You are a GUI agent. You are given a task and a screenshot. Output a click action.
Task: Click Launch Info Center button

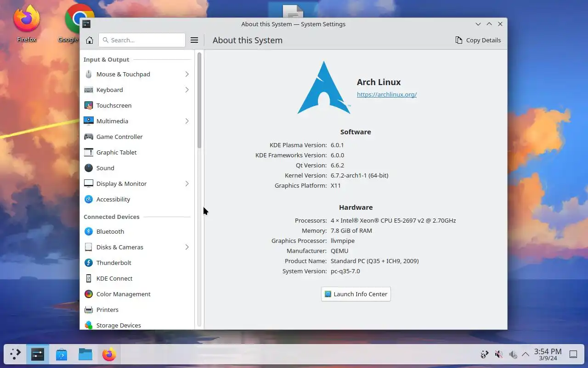[x=356, y=294]
